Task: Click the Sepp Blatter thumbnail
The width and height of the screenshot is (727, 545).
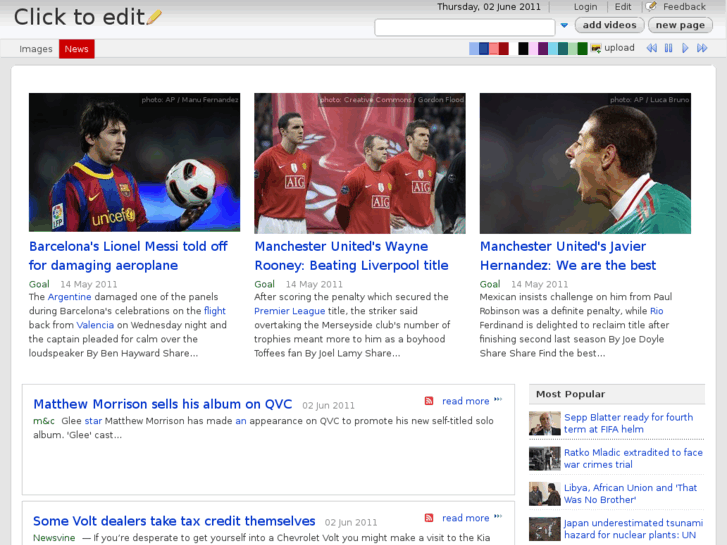Action: [x=545, y=423]
